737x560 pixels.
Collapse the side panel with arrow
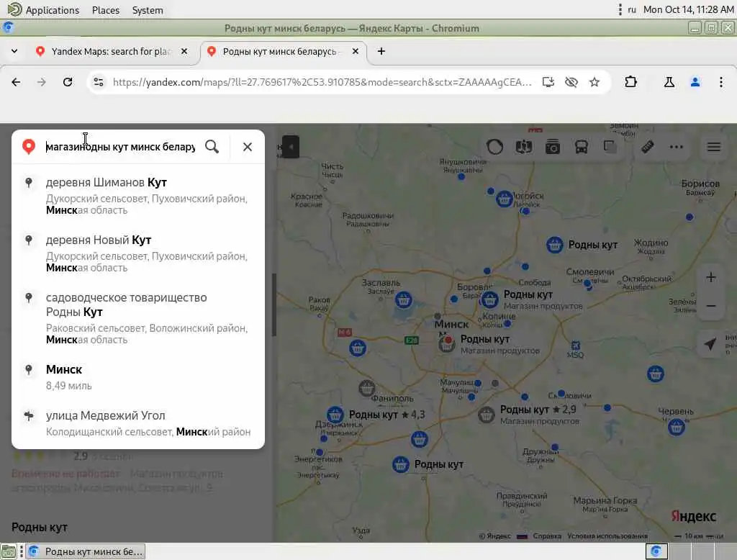point(291,147)
